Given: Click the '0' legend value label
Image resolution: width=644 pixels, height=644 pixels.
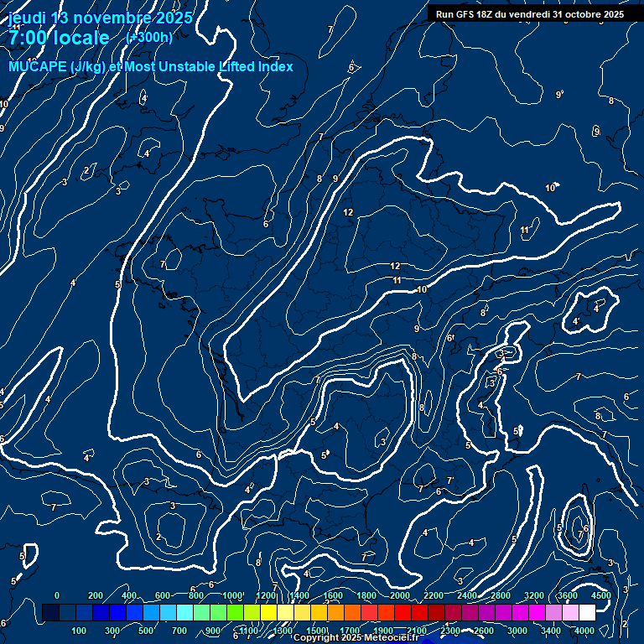Looking at the screenshot, I should click(x=57, y=595).
